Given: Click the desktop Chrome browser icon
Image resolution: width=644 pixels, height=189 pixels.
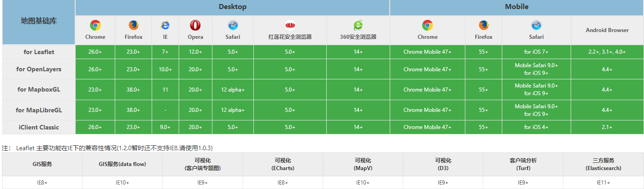Looking at the screenshot, I should click(x=95, y=25).
